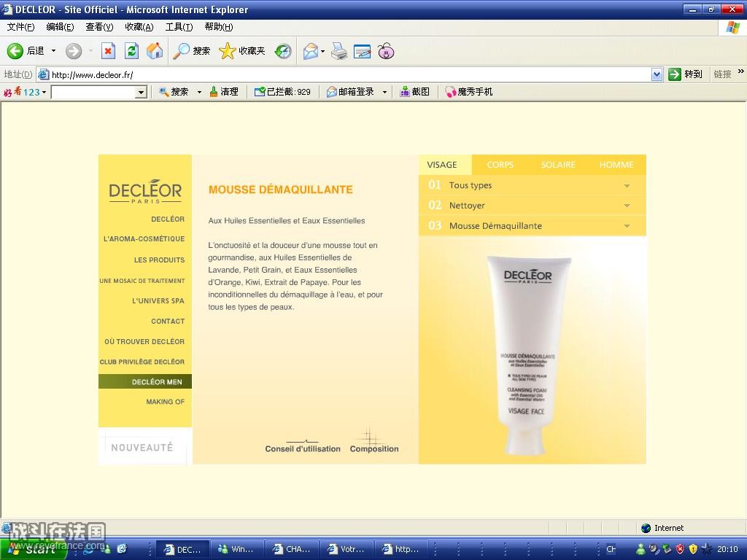The height and width of the screenshot is (560, 747).
Task: Open CLUB PRIVILÈGE DECLÉOR link
Action: (x=142, y=362)
